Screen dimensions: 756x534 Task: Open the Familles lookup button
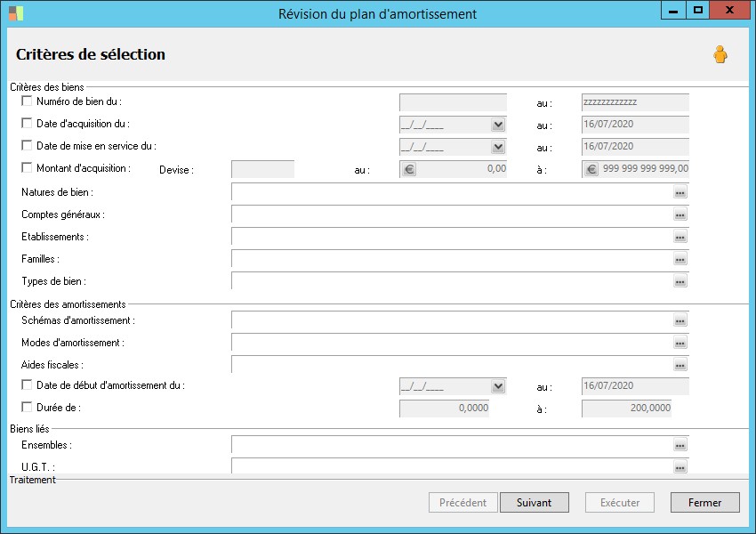[680, 260]
